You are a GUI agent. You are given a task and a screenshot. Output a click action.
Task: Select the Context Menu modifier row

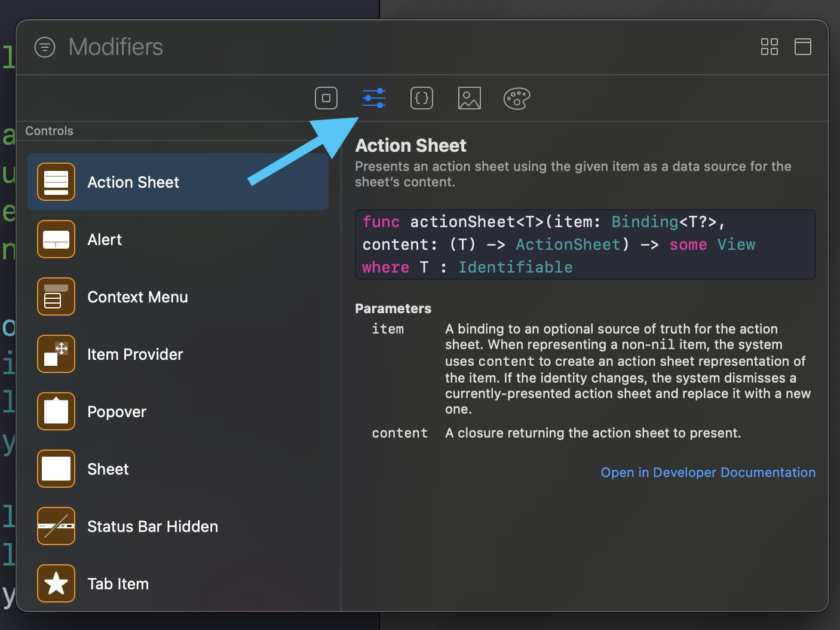pos(178,296)
